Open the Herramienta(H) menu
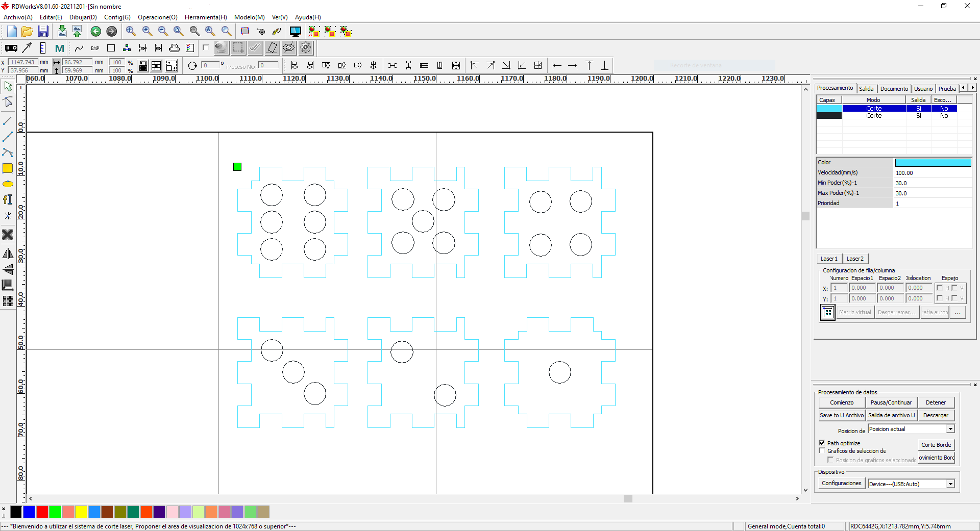 point(206,17)
